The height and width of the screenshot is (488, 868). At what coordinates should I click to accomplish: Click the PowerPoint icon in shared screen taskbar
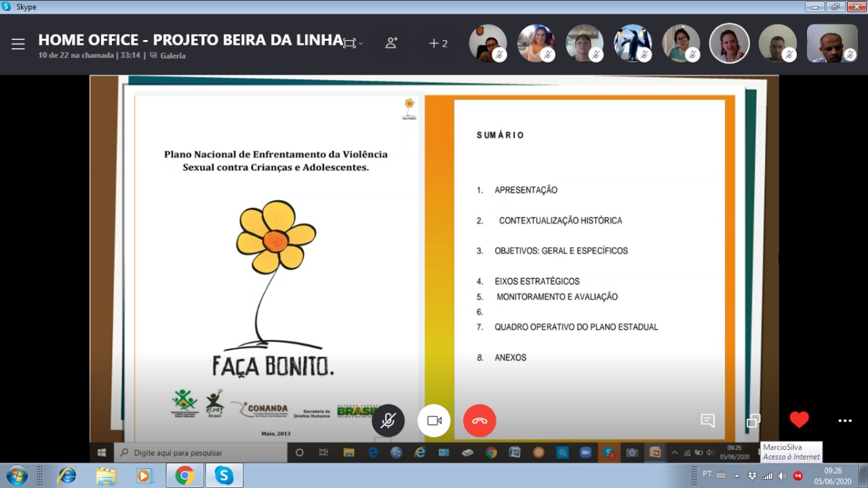[655, 452]
